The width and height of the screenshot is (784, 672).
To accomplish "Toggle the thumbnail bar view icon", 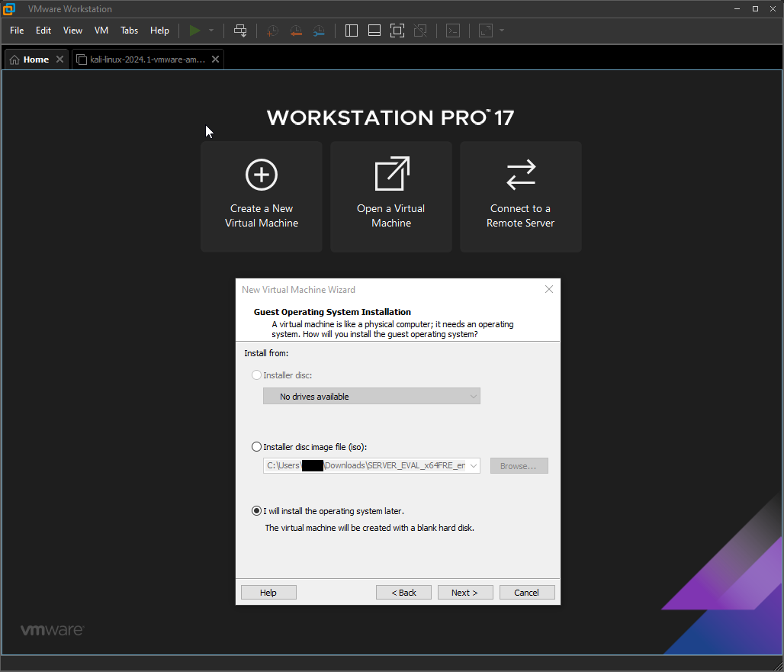I will tap(374, 31).
